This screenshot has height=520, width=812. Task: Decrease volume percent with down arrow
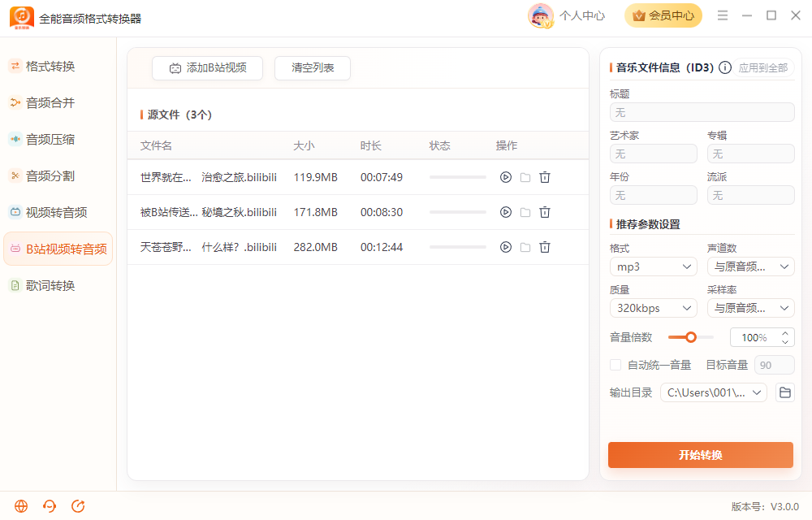[x=785, y=342]
